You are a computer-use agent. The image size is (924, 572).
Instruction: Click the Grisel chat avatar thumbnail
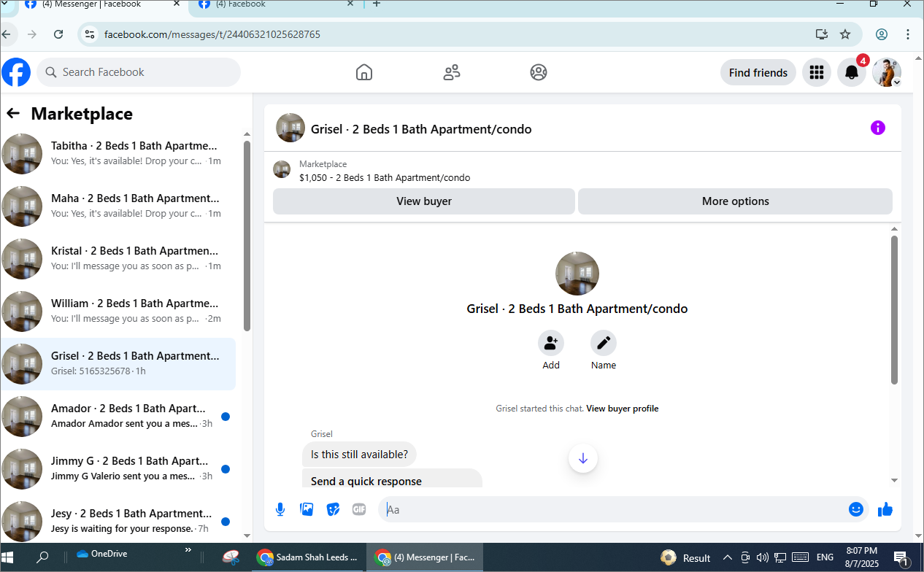pyautogui.click(x=290, y=128)
